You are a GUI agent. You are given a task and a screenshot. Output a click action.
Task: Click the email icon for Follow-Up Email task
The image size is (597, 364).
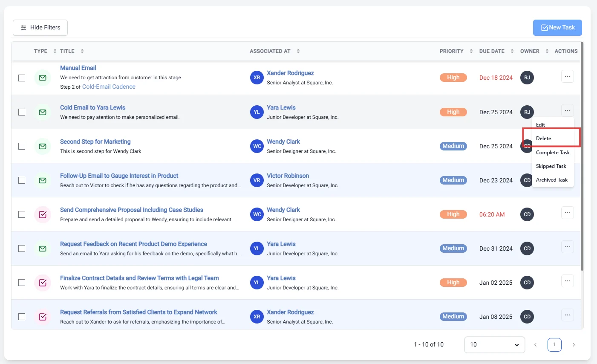click(43, 180)
